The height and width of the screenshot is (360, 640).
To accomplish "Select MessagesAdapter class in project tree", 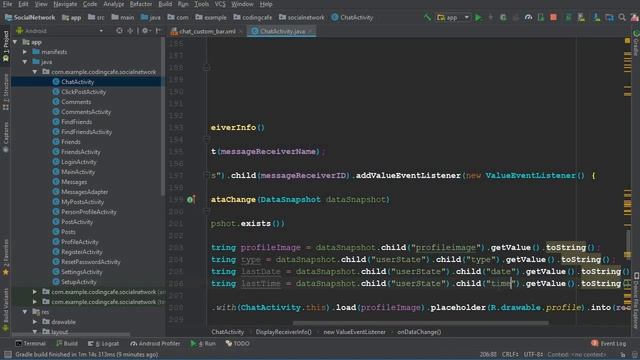I will pos(84,192).
